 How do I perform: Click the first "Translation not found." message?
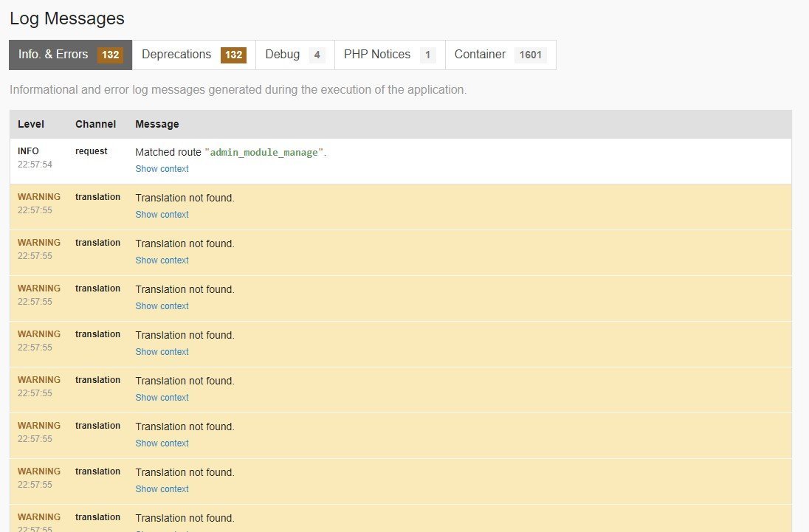pyautogui.click(x=185, y=198)
